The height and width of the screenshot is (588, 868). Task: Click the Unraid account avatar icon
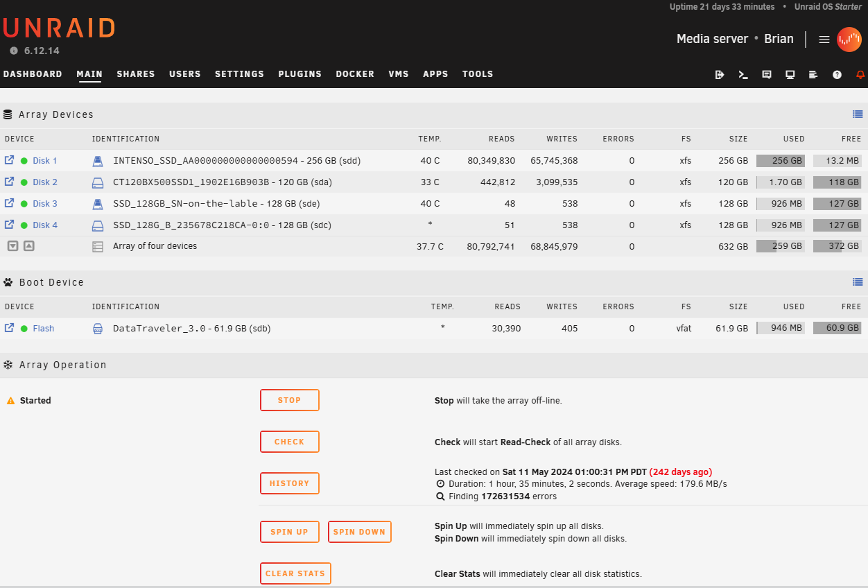(x=849, y=40)
